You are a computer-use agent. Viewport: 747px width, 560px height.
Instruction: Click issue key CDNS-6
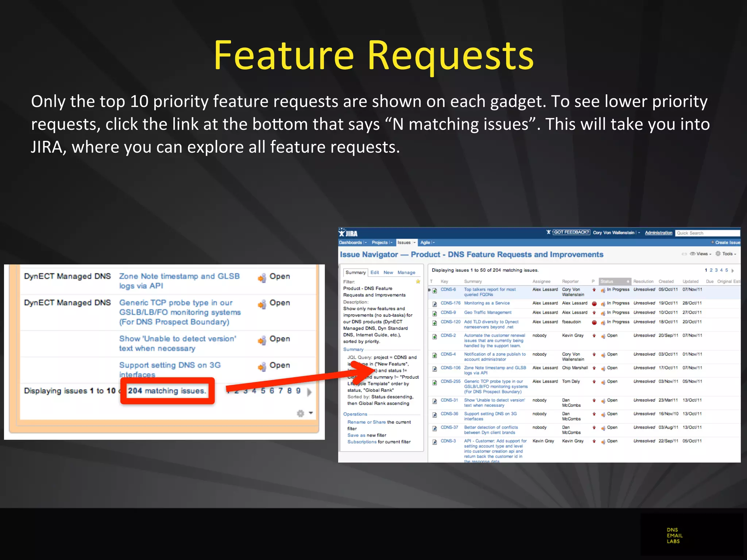tap(448, 289)
